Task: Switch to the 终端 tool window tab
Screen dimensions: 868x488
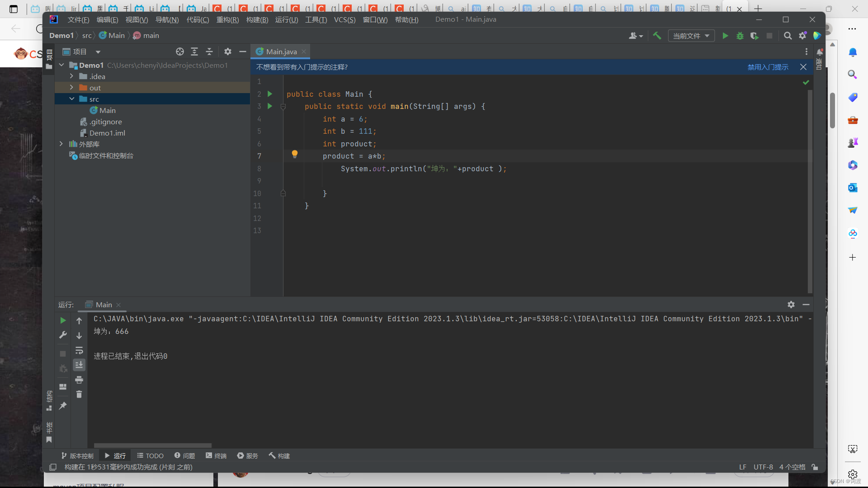Action: [216, 455]
